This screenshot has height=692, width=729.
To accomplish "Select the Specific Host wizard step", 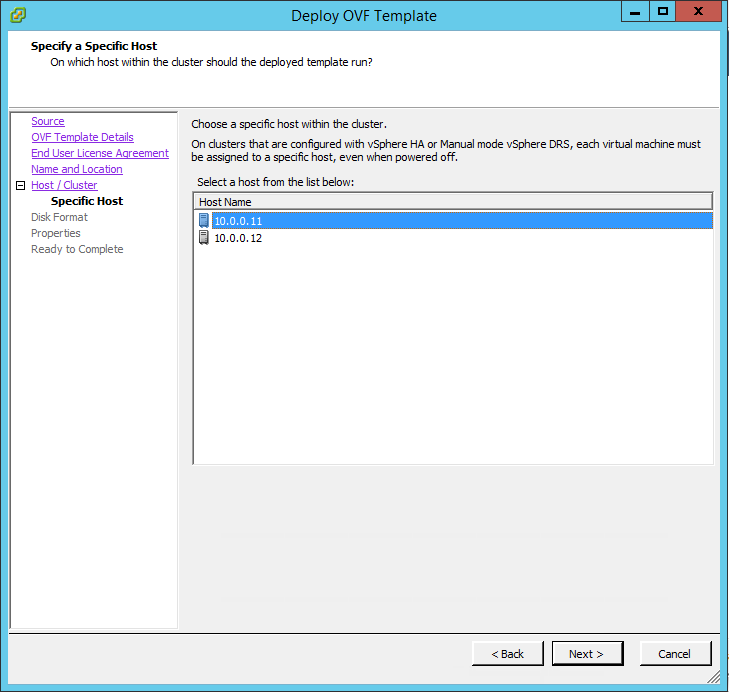I will click(x=86, y=201).
